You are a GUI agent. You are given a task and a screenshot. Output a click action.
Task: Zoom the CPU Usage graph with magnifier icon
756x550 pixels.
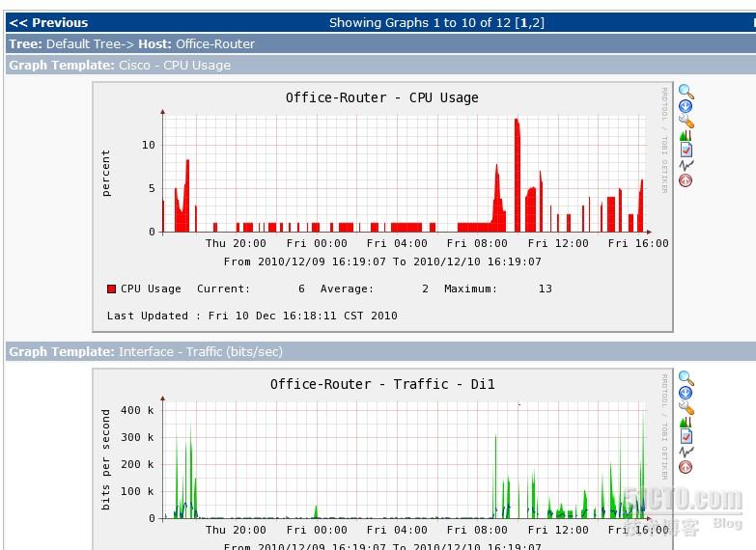[686, 91]
